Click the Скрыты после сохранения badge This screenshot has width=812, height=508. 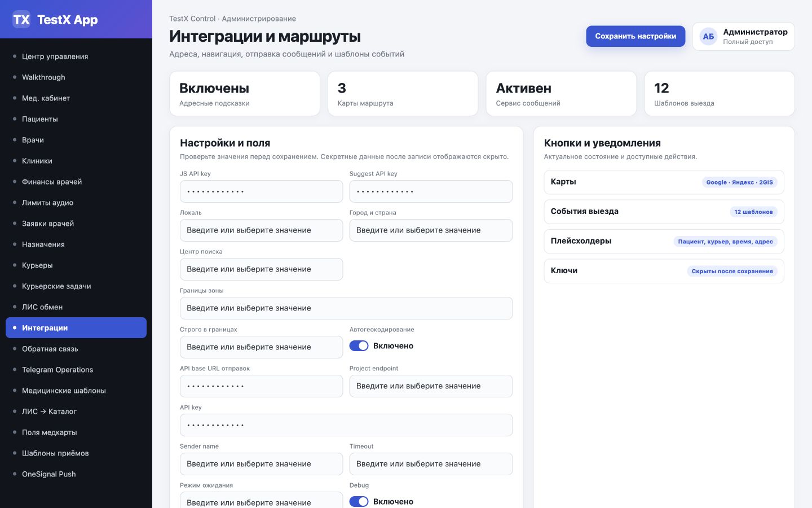click(732, 271)
